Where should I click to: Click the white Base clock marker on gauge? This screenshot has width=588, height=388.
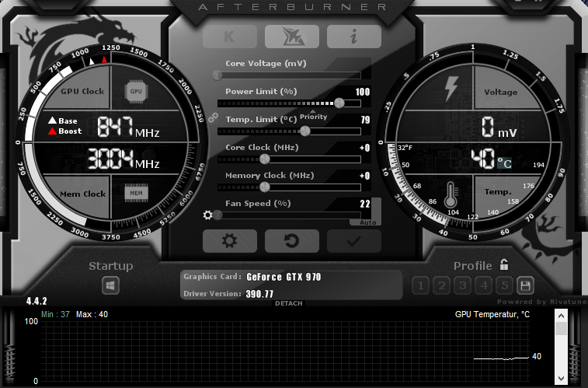coord(92,61)
